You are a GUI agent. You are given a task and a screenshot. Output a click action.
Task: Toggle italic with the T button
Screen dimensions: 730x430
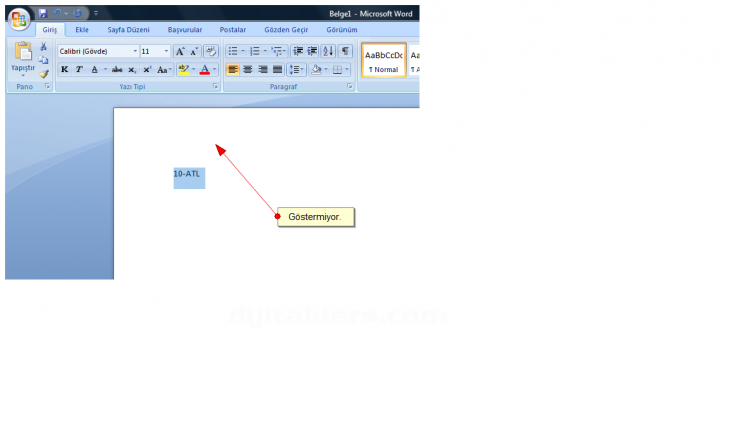79,69
